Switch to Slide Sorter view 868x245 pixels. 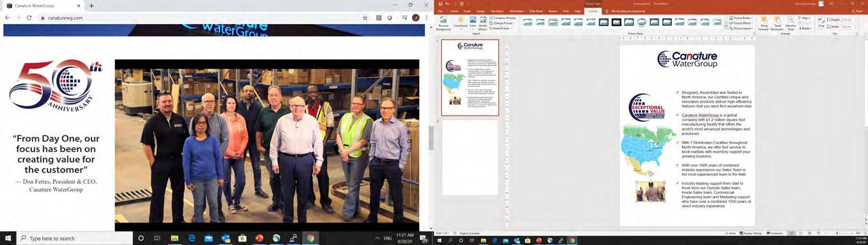[801, 233]
